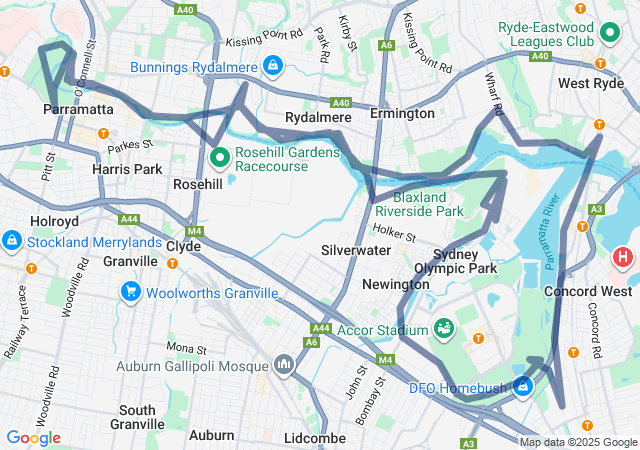Click the M4 motorway shield near Clyde
The image size is (640, 450).
click(x=194, y=232)
